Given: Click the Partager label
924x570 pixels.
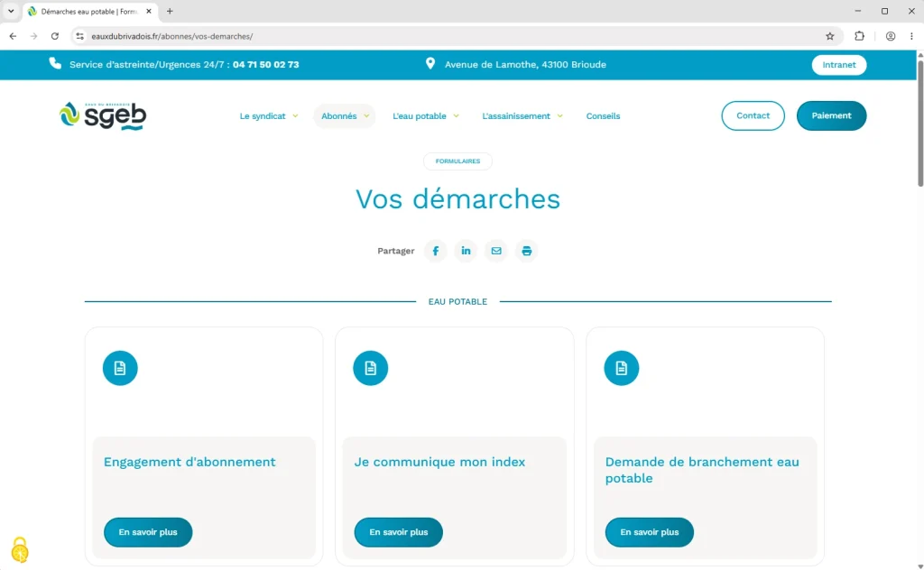Looking at the screenshot, I should 396,251.
